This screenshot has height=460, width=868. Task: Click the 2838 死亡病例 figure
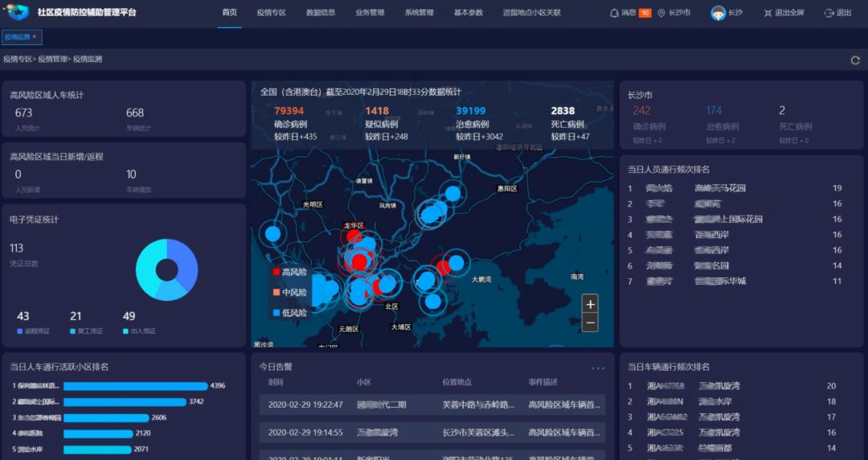coord(563,111)
